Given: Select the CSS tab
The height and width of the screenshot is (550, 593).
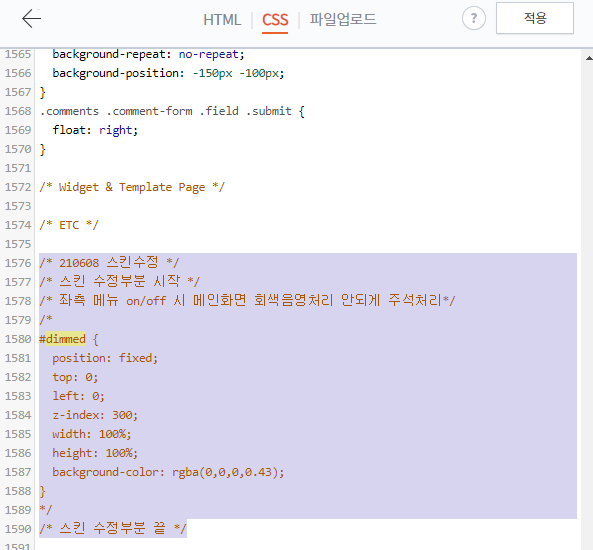Looking at the screenshot, I should pyautogui.click(x=275, y=20).
